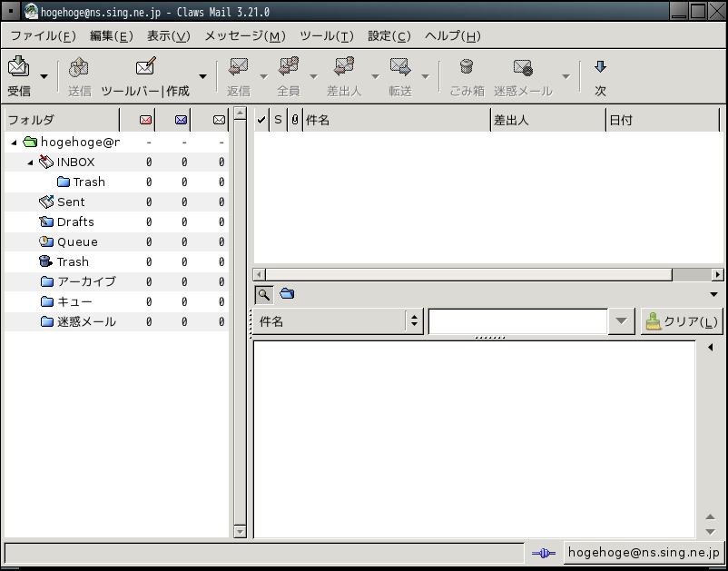Click the 受信 (receive mail) toolbar icon
Image resolution: width=728 pixels, height=571 pixels.
18,67
